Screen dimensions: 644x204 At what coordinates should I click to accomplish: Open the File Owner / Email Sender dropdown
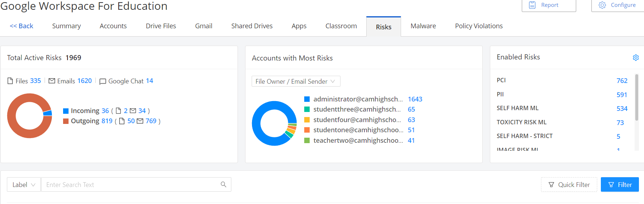tap(296, 81)
